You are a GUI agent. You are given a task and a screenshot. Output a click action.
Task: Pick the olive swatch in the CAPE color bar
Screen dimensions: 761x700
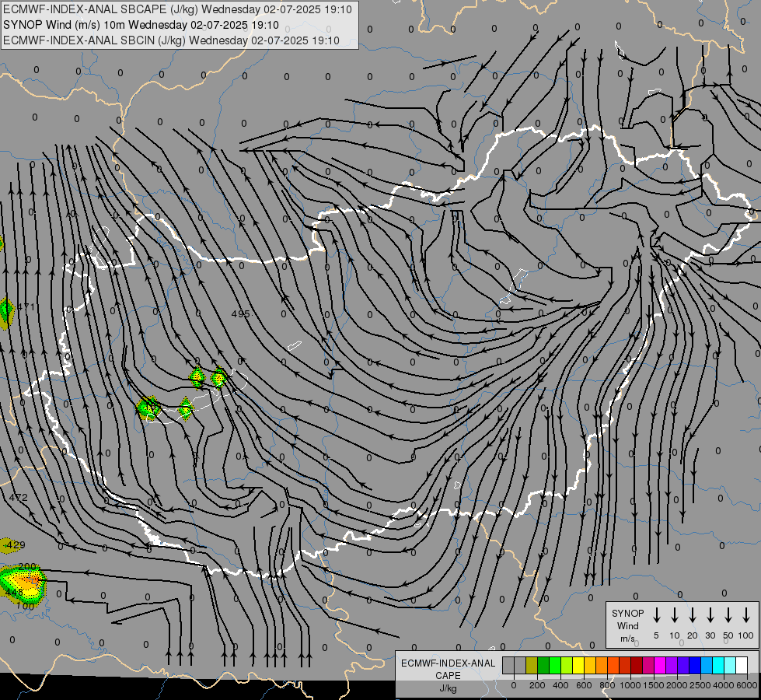(x=532, y=665)
